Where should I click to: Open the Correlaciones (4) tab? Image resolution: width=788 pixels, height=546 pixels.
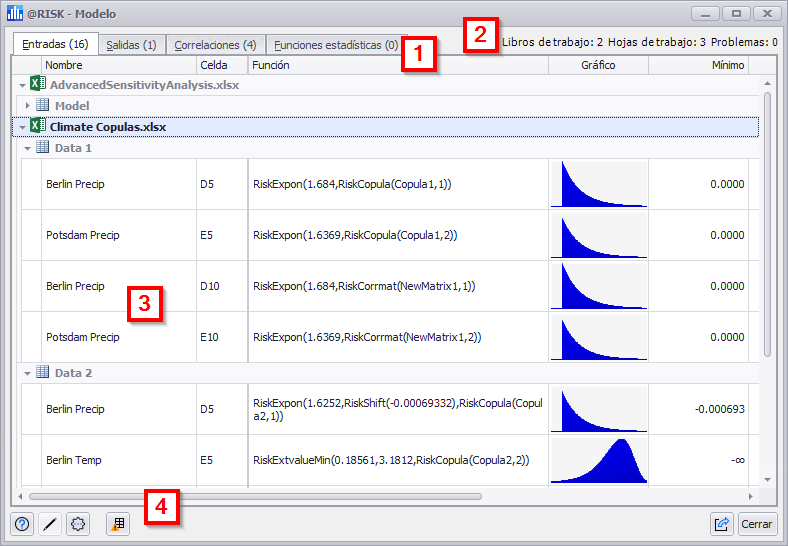[x=215, y=45]
